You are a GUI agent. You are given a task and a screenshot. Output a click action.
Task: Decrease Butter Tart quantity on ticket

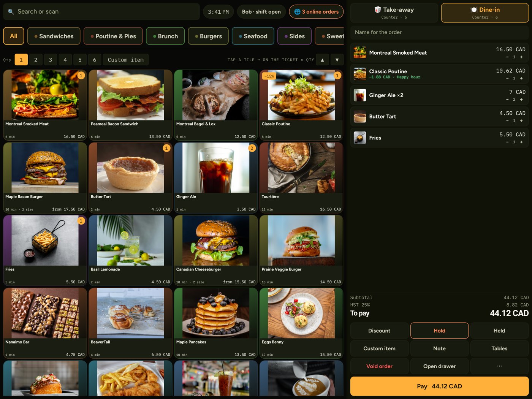click(507, 121)
